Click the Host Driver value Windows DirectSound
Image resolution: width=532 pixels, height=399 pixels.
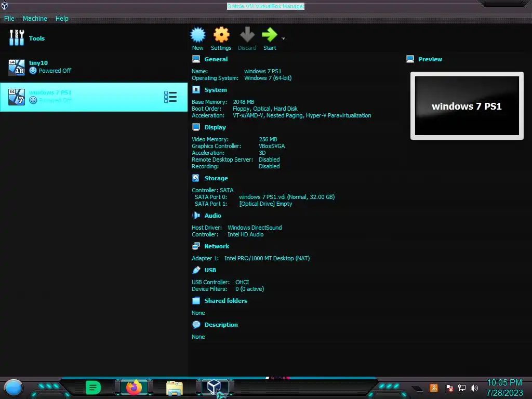pyautogui.click(x=255, y=228)
